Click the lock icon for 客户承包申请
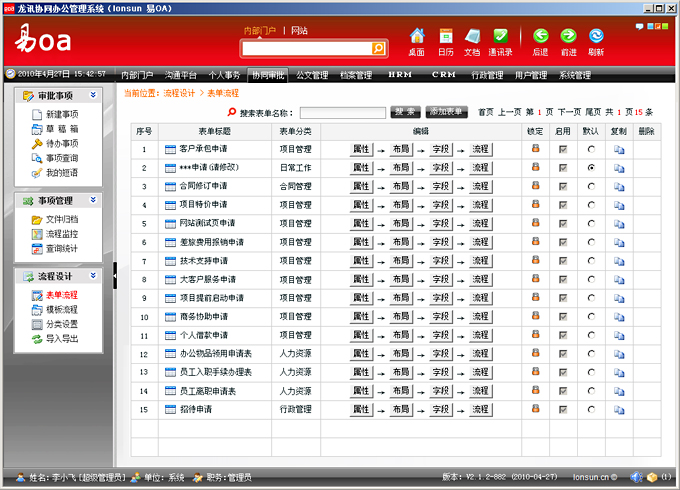This screenshot has height=490, width=680. pyautogui.click(x=536, y=148)
